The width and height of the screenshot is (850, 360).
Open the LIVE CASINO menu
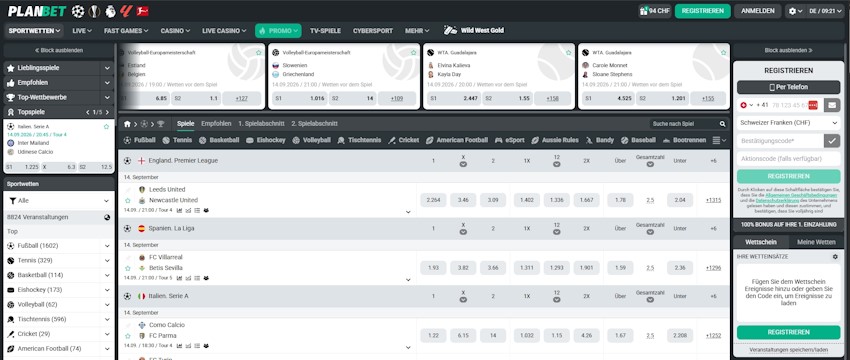tap(224, 31)
